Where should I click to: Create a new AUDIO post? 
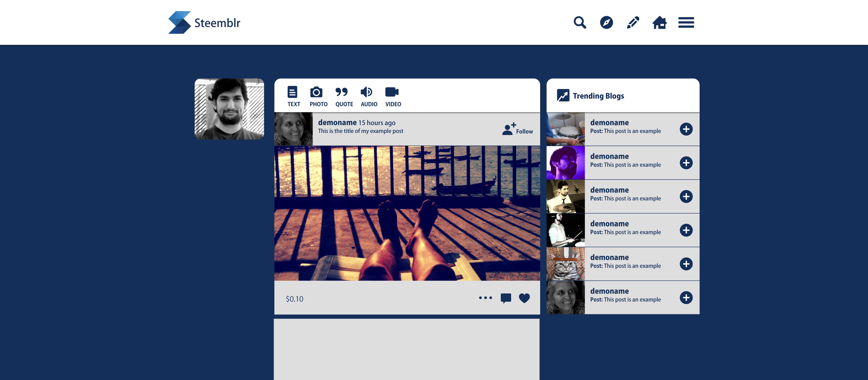368,96
